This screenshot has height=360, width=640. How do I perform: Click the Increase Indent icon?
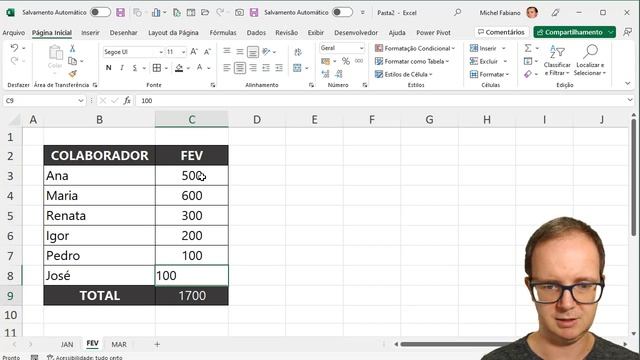click(279, 68)
